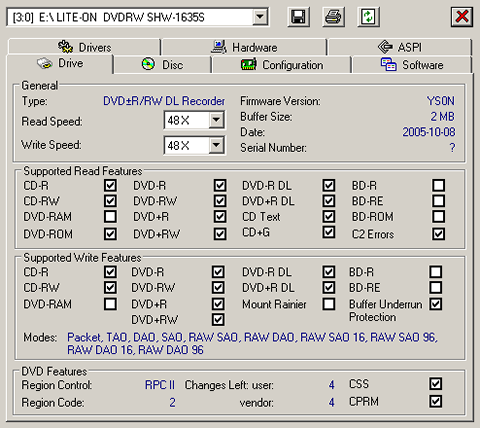Open the Write Speed dropdown
The image size is (480, 428).
(217, 145)
